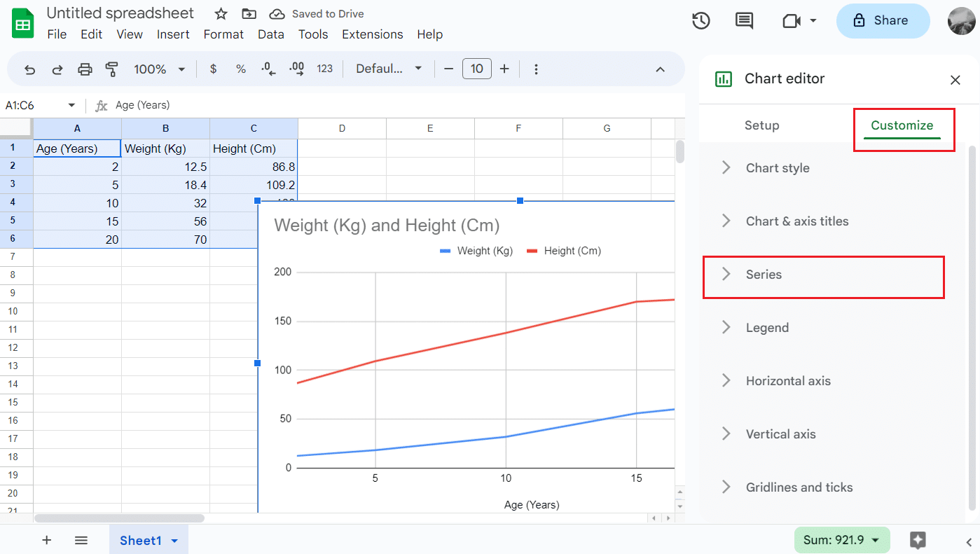Viewport: 980px width, 554px height.
Task: Click the Share button
Action: (x=883, y=20)
